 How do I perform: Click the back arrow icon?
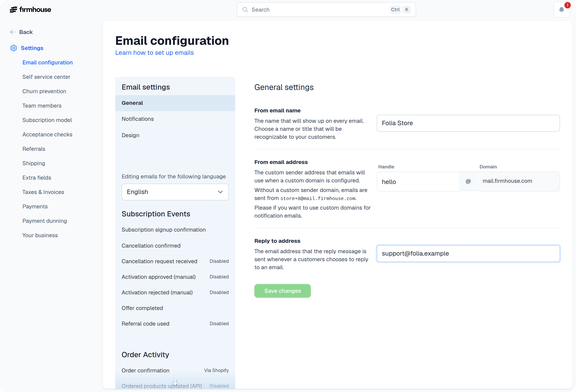click(13, 32)
